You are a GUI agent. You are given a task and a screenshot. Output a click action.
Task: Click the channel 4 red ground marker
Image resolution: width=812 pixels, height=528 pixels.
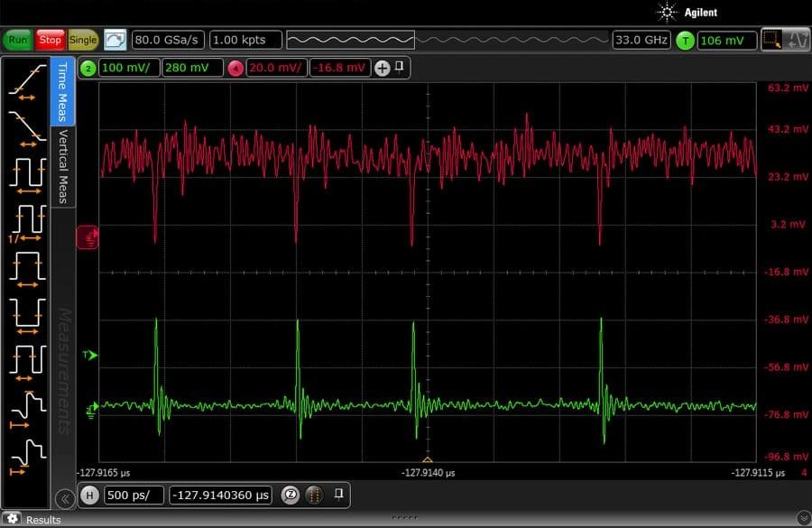(88, 237)
